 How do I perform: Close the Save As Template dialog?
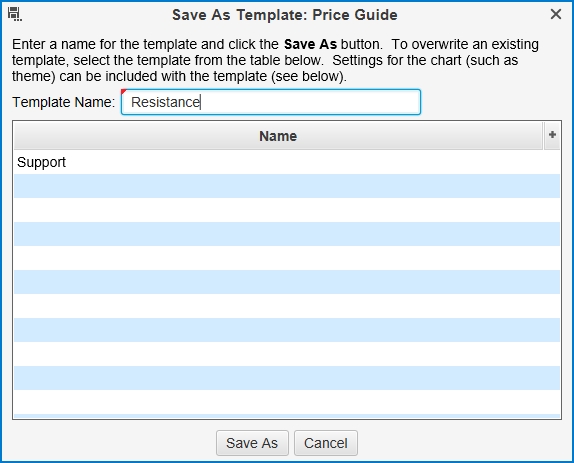[555, 14]
